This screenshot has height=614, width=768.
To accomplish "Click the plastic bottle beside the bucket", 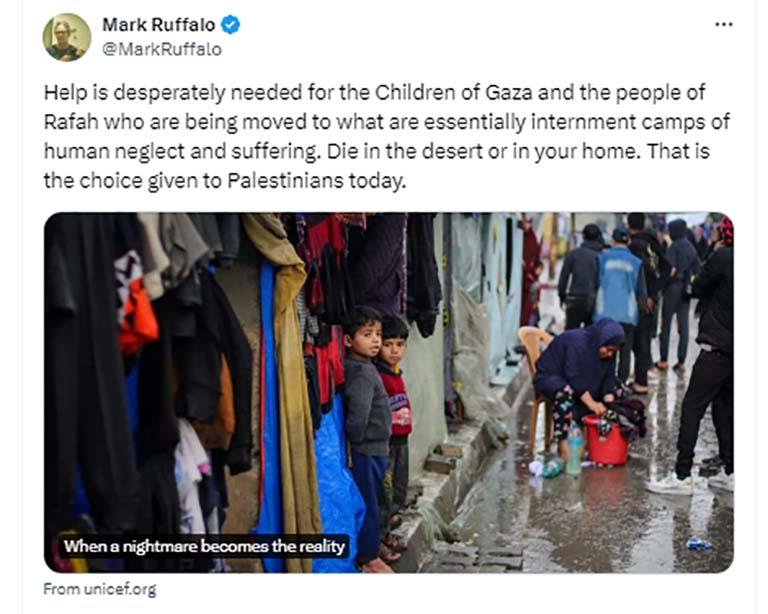I will [574, 453].
